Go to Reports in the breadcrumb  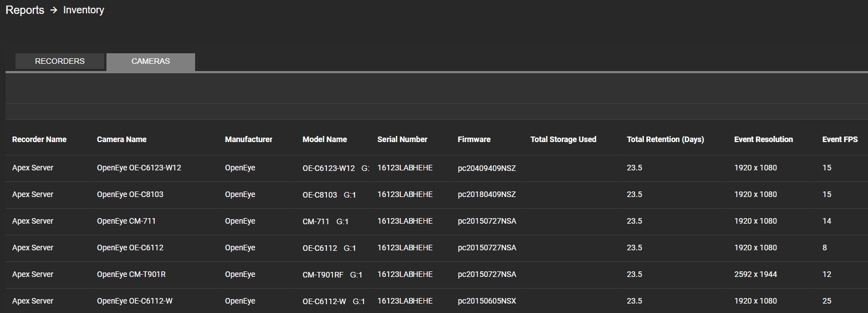(x=25, y=10)
